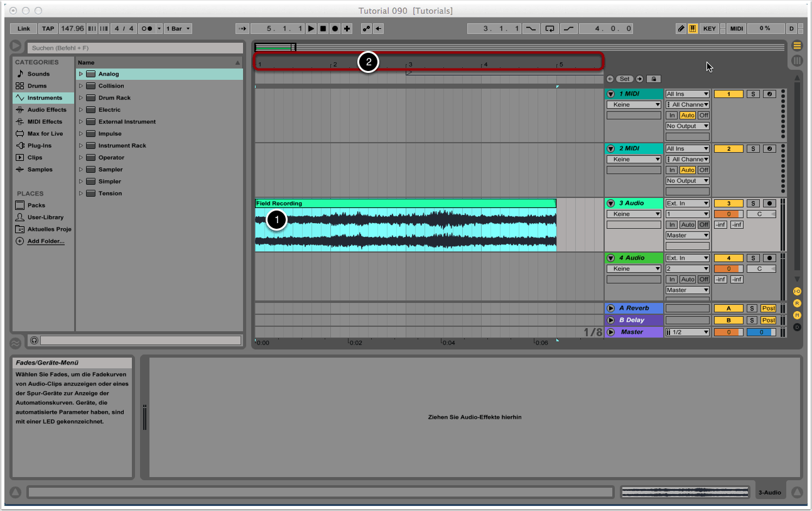Select the Samples category in browser
This screenshot has height=511, width=812.
[39, 170]
